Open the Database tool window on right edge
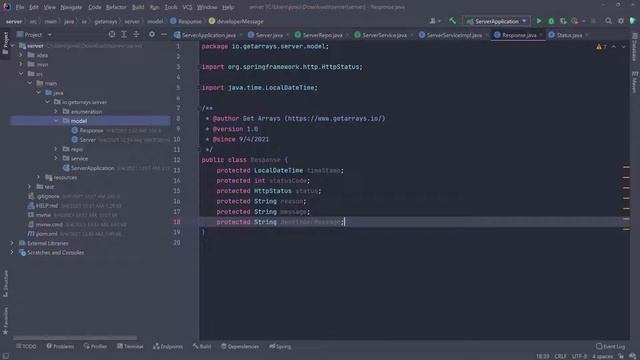Screen dimensions: 640x360 (635, 47)
